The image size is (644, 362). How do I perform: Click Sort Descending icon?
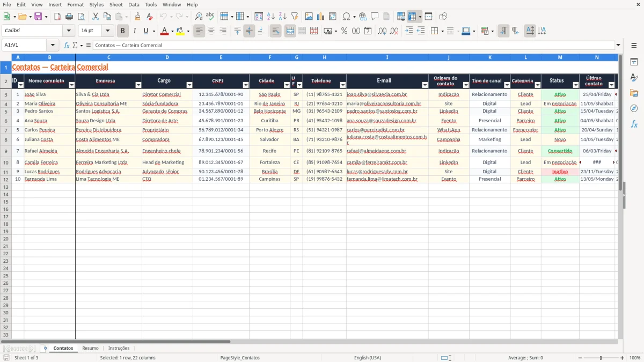(x=283, y=17)
